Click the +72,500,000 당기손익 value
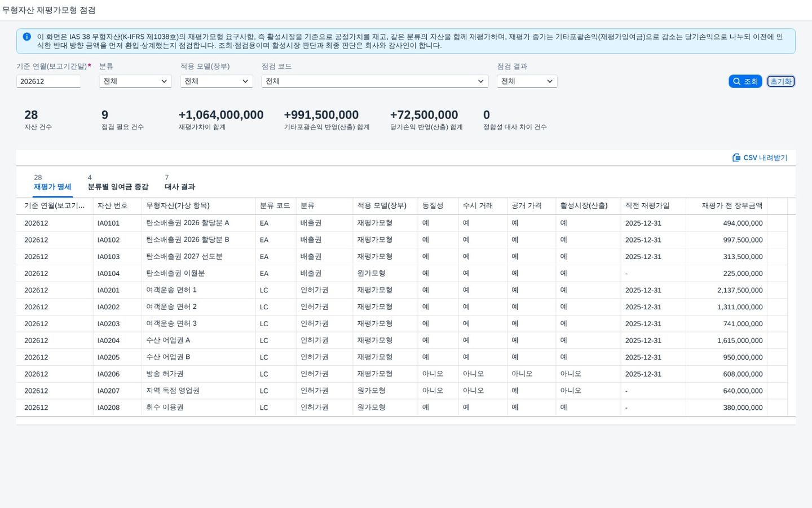Viewport: 812px width, 508px height. click(x=424, y=115)
